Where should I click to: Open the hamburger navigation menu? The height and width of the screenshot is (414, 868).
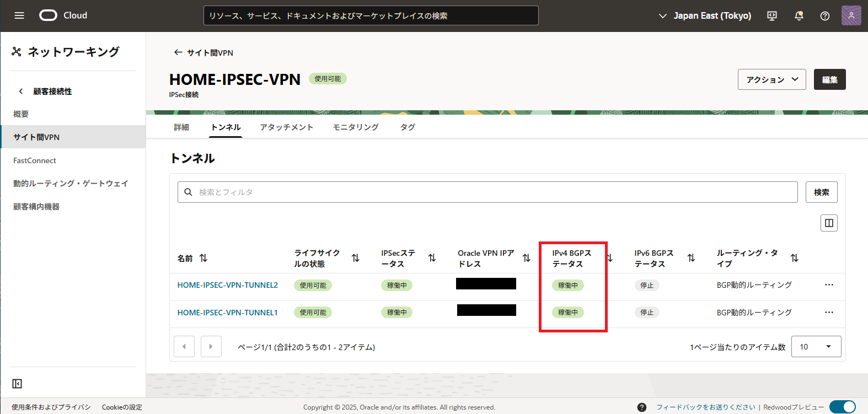pos(19,15)
